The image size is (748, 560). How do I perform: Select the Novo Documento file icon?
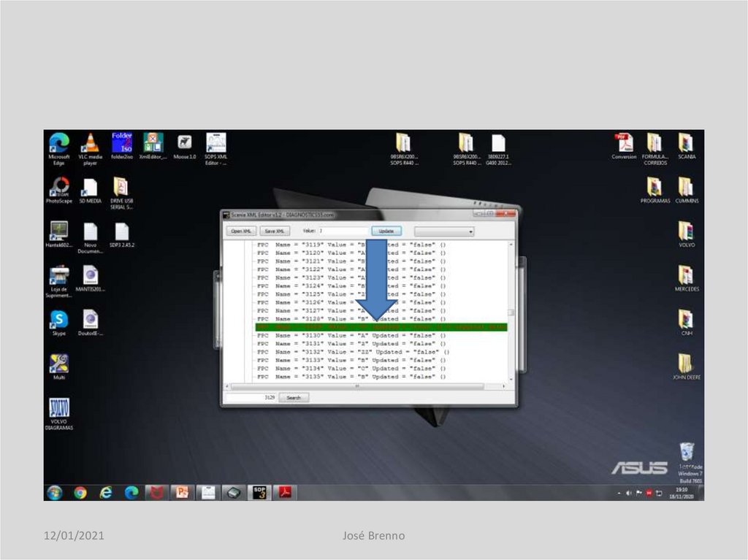90,231
